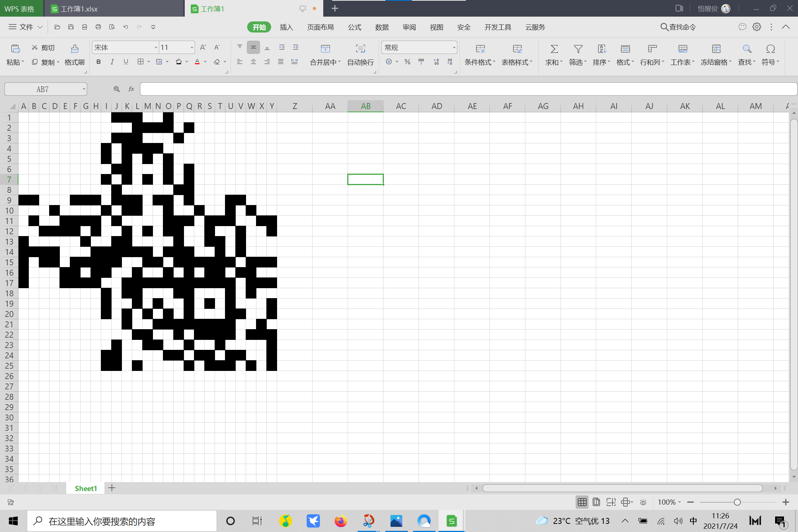This screenshot has height=532, width=798.
Task: Expand the font name 宋体 dropdown
Action: click(156, 48)
